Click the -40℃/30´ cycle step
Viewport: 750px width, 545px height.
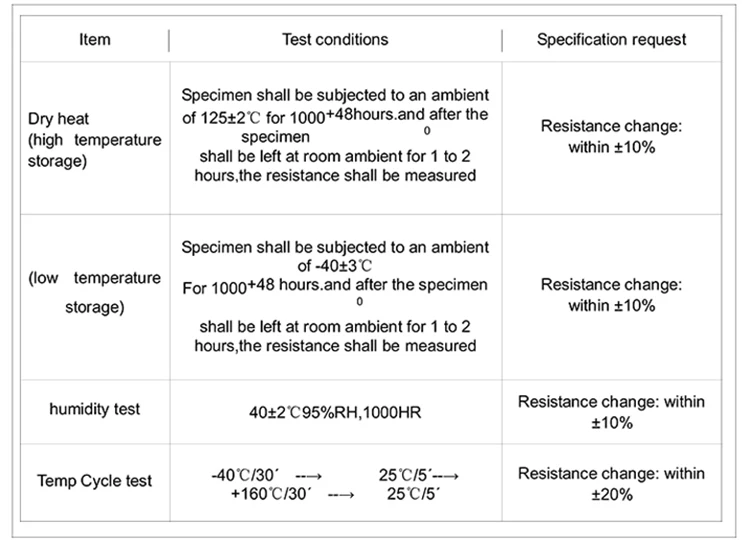click(245, 473)
